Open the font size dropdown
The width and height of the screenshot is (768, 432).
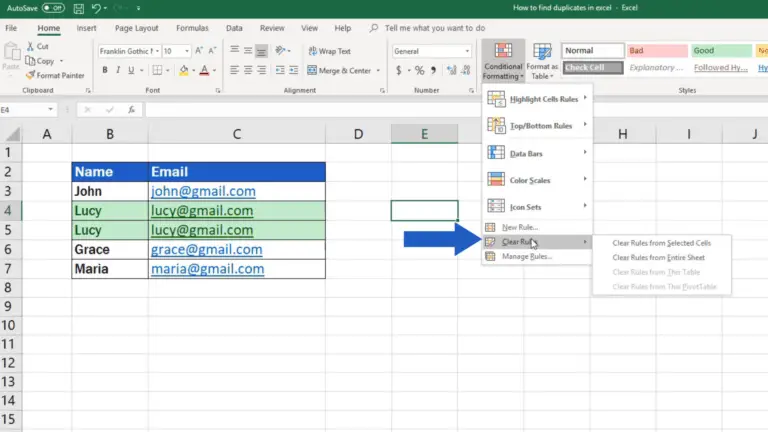(x=187, y=51)
